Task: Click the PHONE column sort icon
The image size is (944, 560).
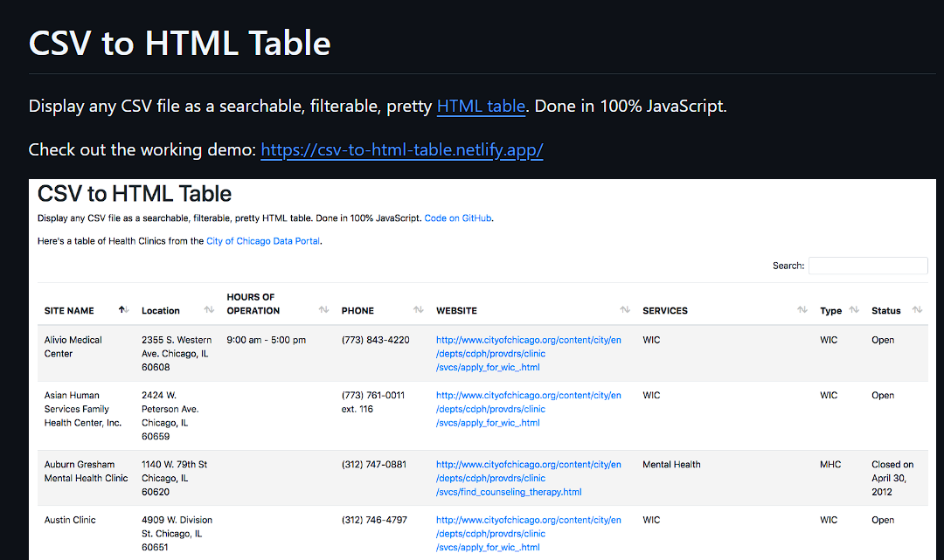Action: [419, 310]
